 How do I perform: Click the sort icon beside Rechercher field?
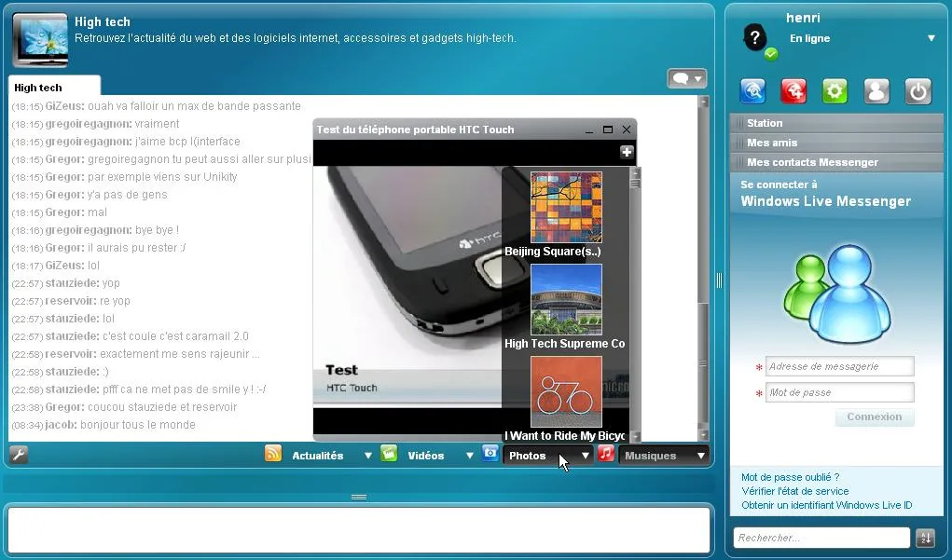pos(926,538)
